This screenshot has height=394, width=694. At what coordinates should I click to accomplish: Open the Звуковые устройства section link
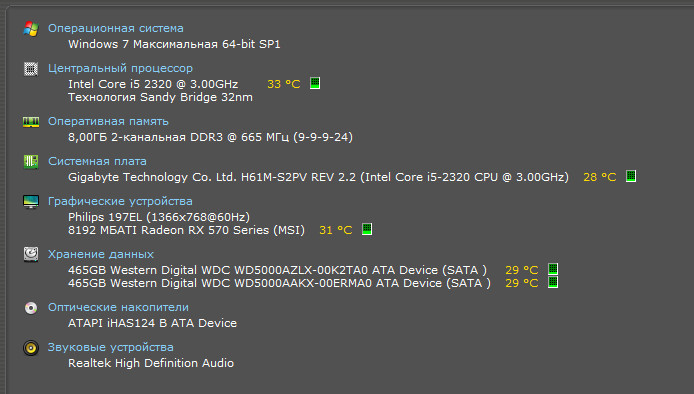pos(111,347)
